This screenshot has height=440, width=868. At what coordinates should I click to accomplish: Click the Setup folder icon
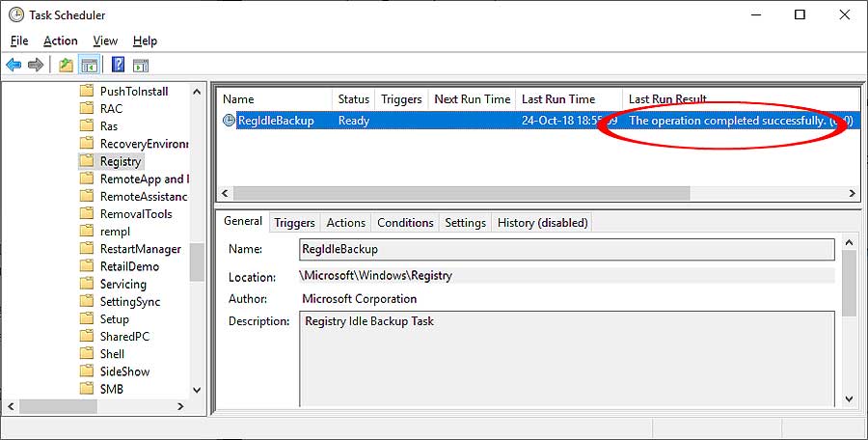point(87,318)
